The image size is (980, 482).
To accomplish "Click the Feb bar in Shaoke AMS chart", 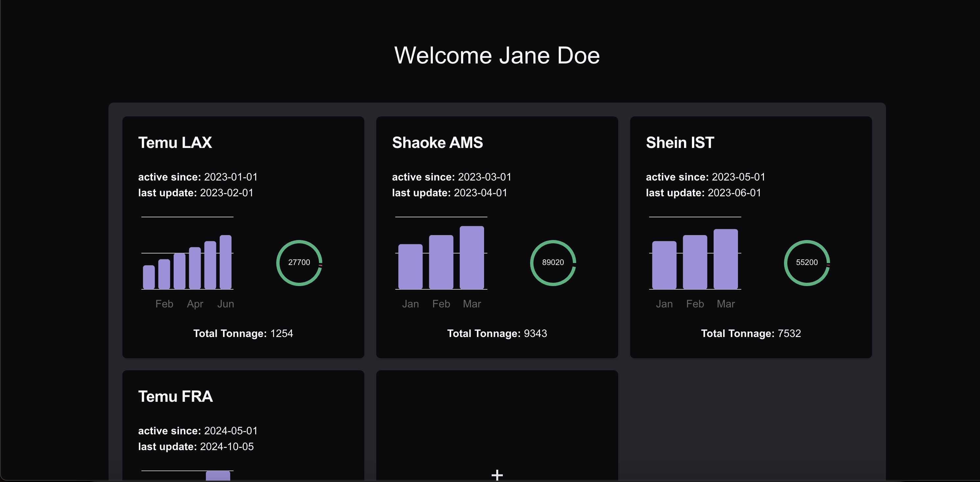I will (x=441, y=262).
